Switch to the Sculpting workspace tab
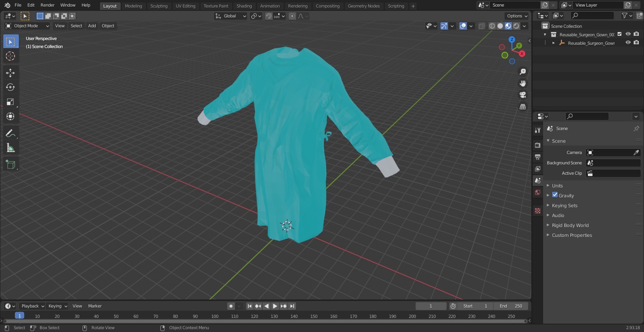The image size is (644, 332). coord(159,6)
